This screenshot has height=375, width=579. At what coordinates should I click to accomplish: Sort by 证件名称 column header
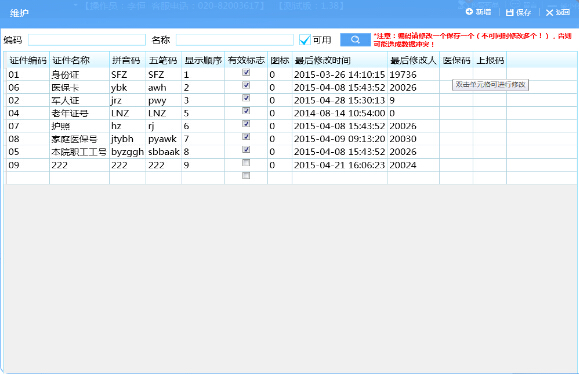[79, 61]
